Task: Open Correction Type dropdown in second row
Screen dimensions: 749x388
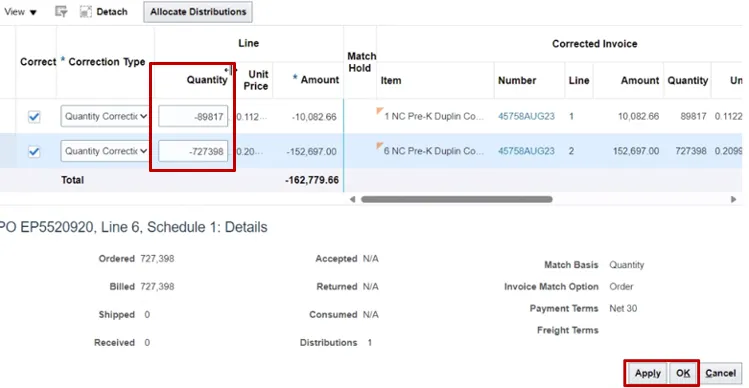Action: click(104, 151)
